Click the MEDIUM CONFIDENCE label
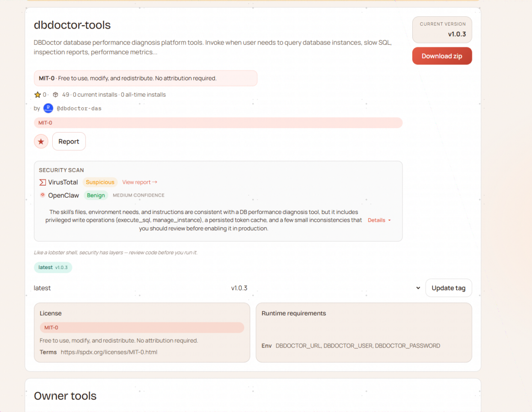 tap(138, 195)
